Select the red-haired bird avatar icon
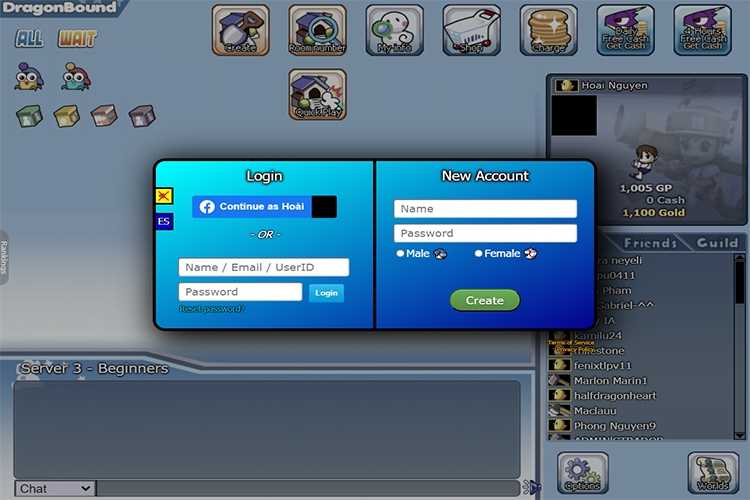The width and height of the screenshot is (750, 500). [76, 77]
